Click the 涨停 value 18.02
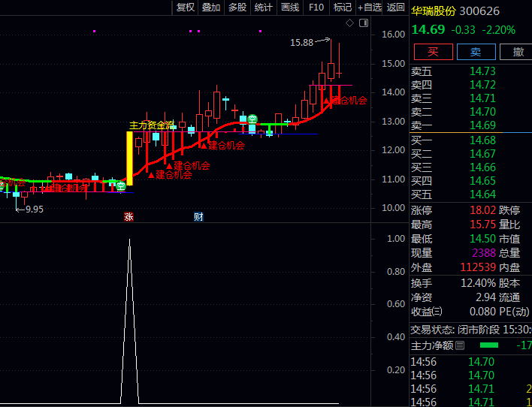Image resolution: width=532 pixels, height=407 pixels. coord(482,210)
